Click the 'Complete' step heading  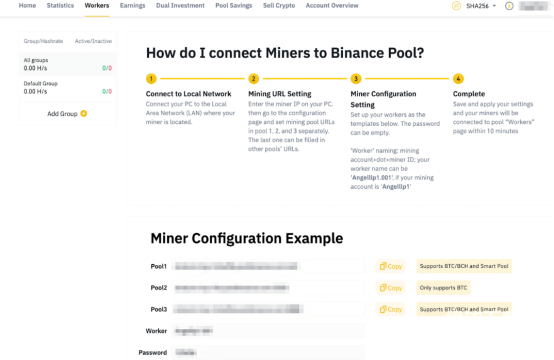pos(468,94)
